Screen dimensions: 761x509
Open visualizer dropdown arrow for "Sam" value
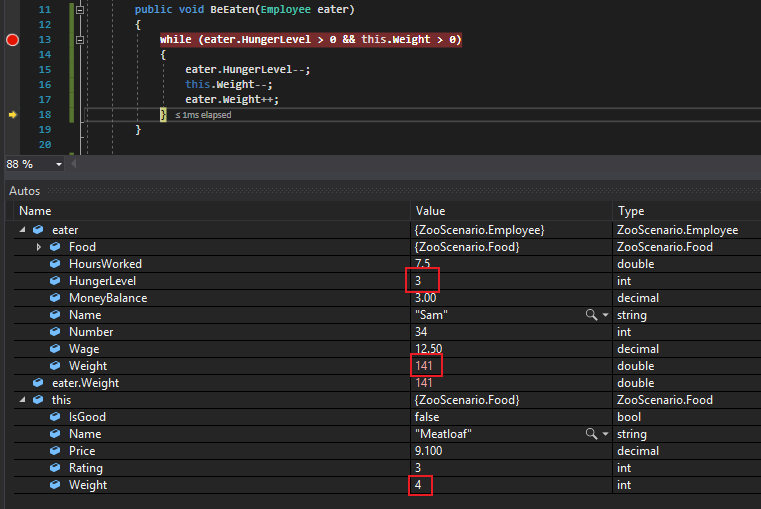[604, 315]
